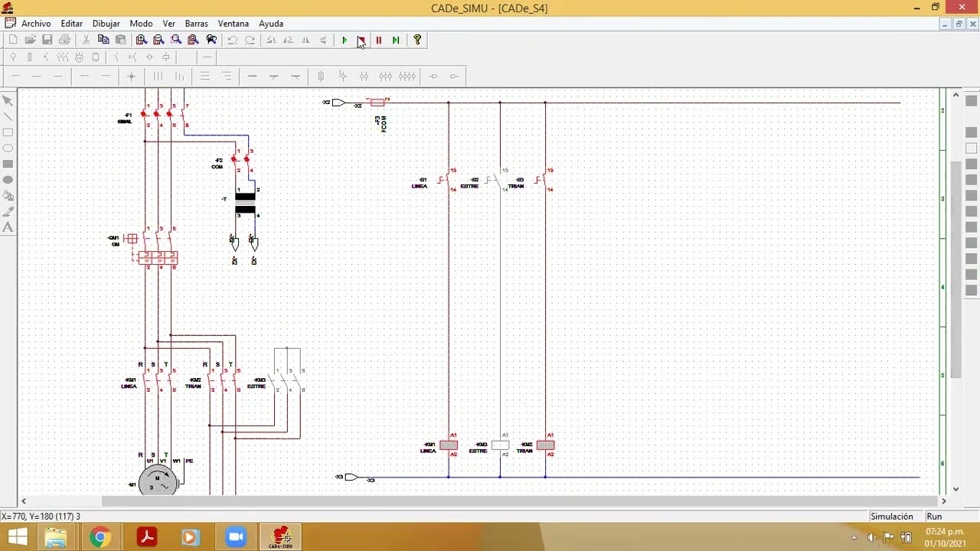Click the M1 three-phase motor symbol
This screenshot has height=551, width=980.
coord(158,481)
